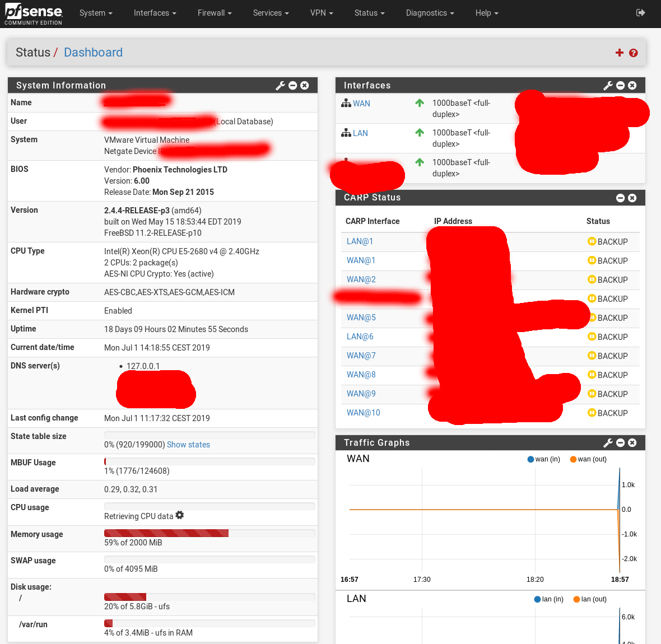The width and height of the screenshot is (661, 644).
Task: Open the Services dropdown
Action: [271, 13]
